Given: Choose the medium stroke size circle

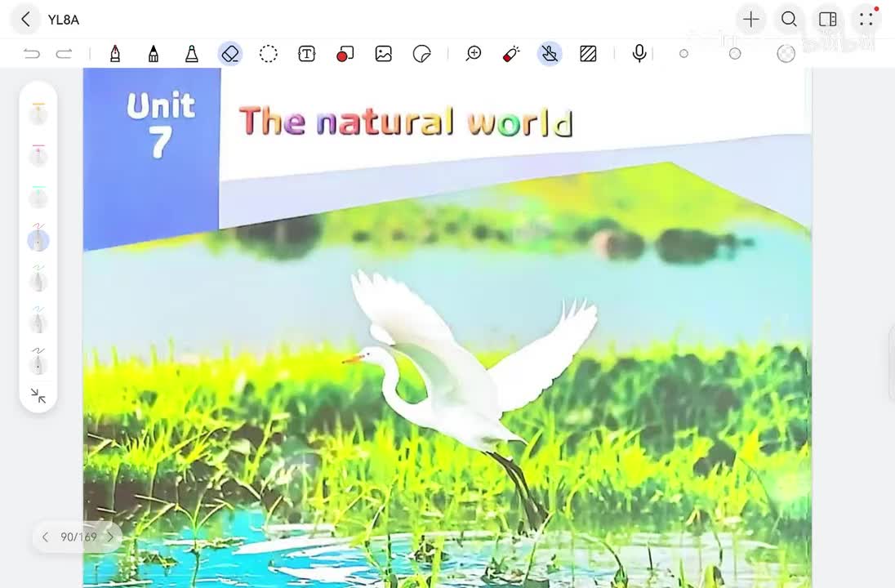Looking at the screenshot, I should pos(735,54).
